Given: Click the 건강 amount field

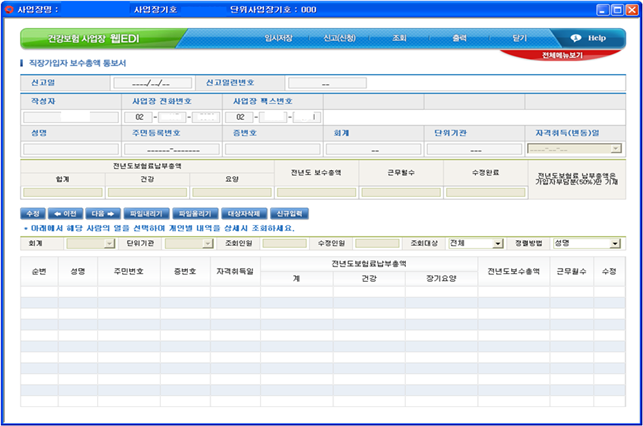Looking at the screenshot, I should 148,192.
